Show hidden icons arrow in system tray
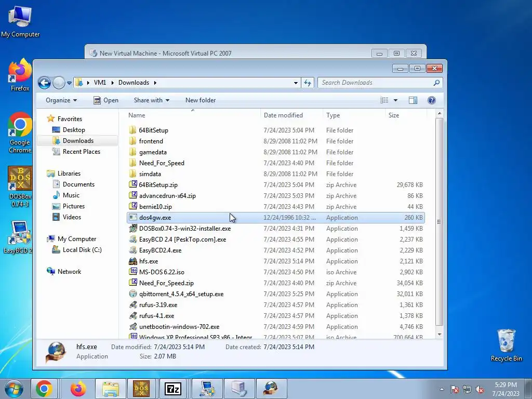Viewport: 532px width, 399px height. pyautogui.click(x=442, y=389)
